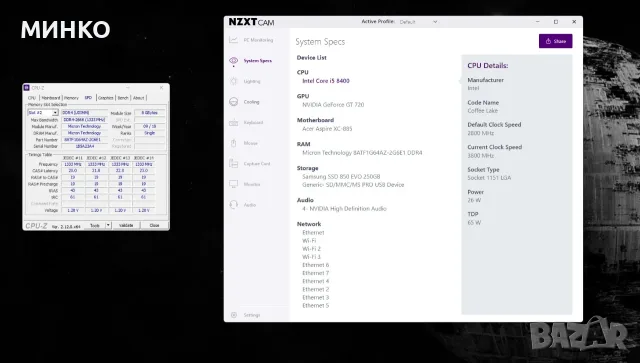Open the Mouse section icon
640x363 pixels.
tap(233, 143)
